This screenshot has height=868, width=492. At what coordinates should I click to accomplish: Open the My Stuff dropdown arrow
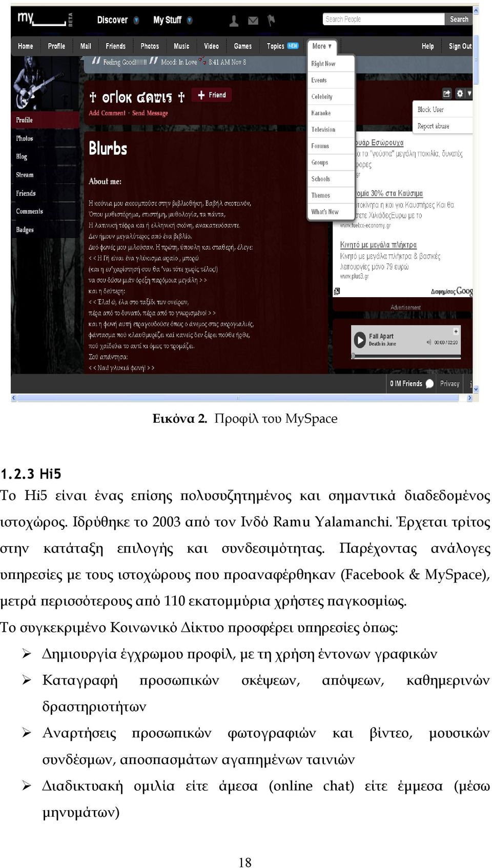coord(190,20)
